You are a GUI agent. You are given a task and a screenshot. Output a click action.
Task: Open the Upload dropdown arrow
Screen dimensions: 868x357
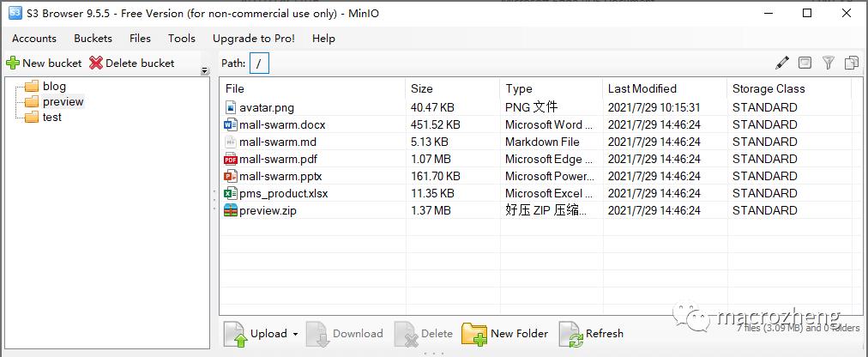(x=295, y=335)
